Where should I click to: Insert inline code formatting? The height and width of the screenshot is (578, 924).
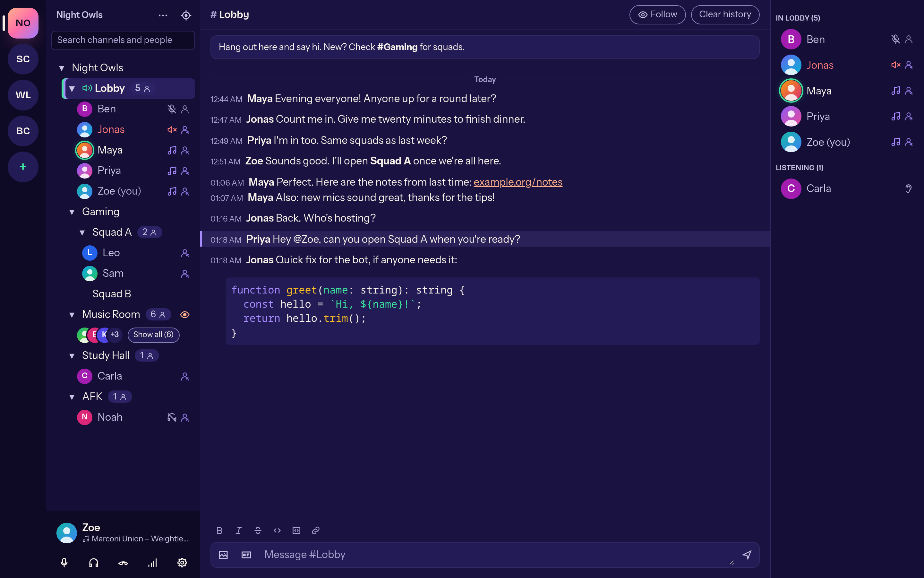(x=277, y=530)
